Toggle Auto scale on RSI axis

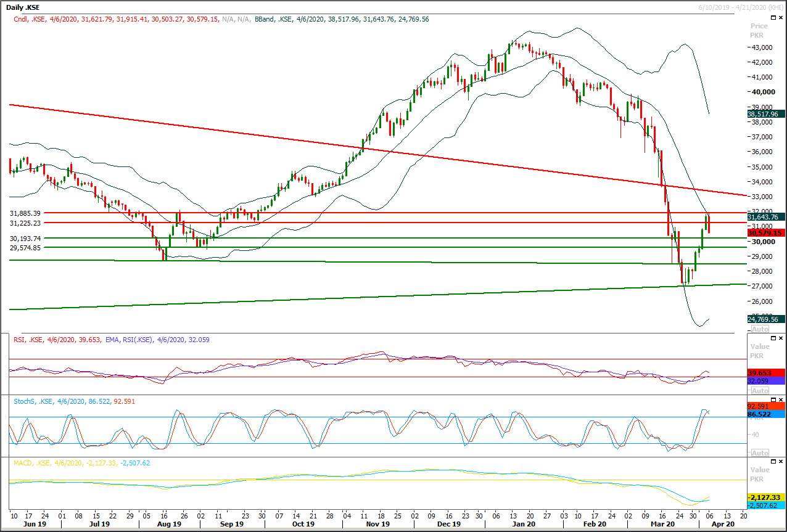click(759, 391)
